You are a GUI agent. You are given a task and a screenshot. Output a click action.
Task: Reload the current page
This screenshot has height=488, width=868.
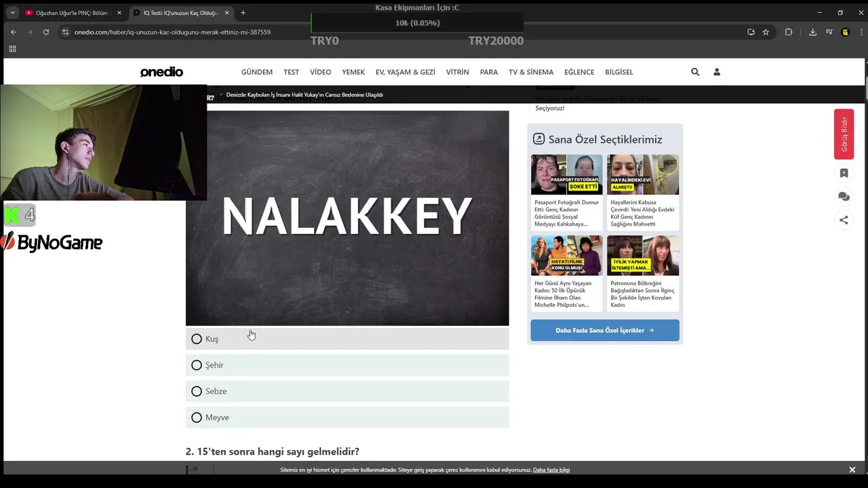(x=46, y=32)
